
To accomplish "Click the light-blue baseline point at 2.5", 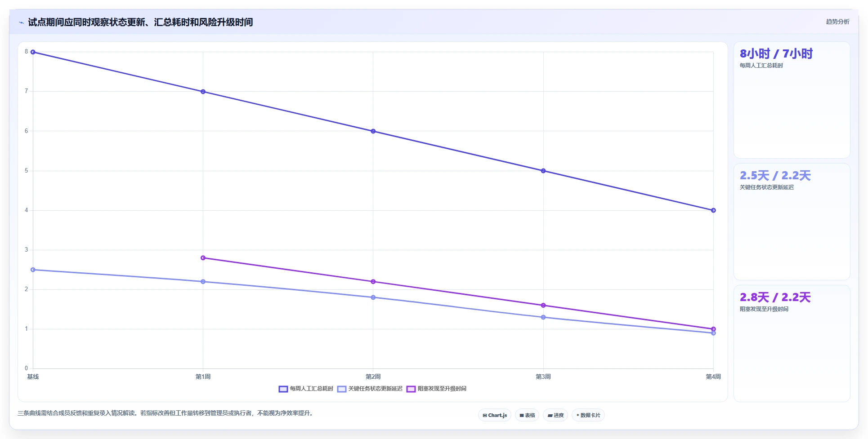I will point(33,270).
